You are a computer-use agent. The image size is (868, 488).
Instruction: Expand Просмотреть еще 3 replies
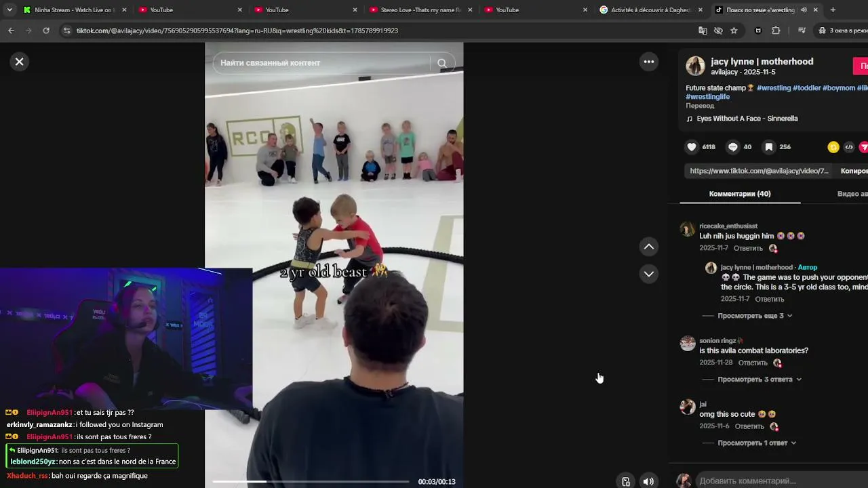tap(755, 316)
